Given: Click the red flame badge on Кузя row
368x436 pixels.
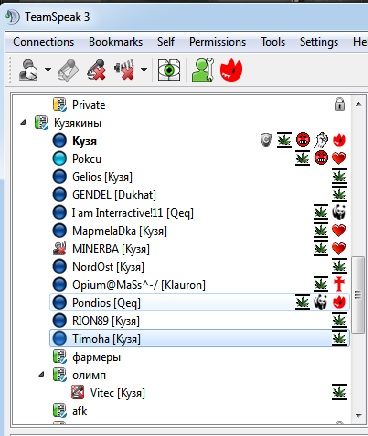Looking at the screenshot, I should [x=339, y=140].
